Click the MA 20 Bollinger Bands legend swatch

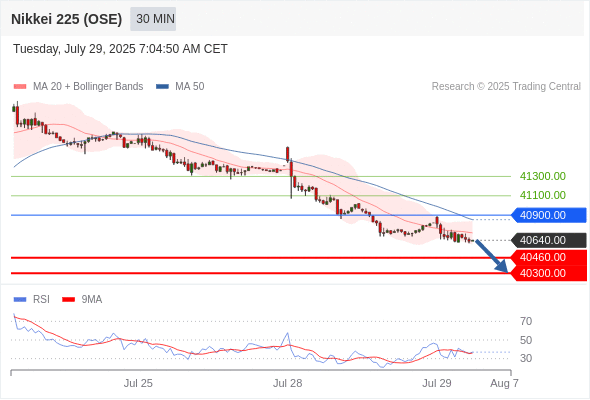coord(20,87)
